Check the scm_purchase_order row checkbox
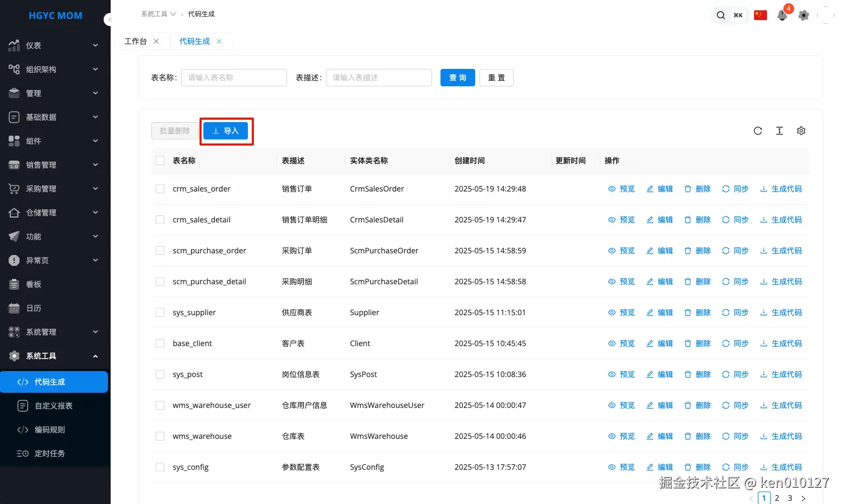The height and width of the screenshot is (504, 843). 160,251
